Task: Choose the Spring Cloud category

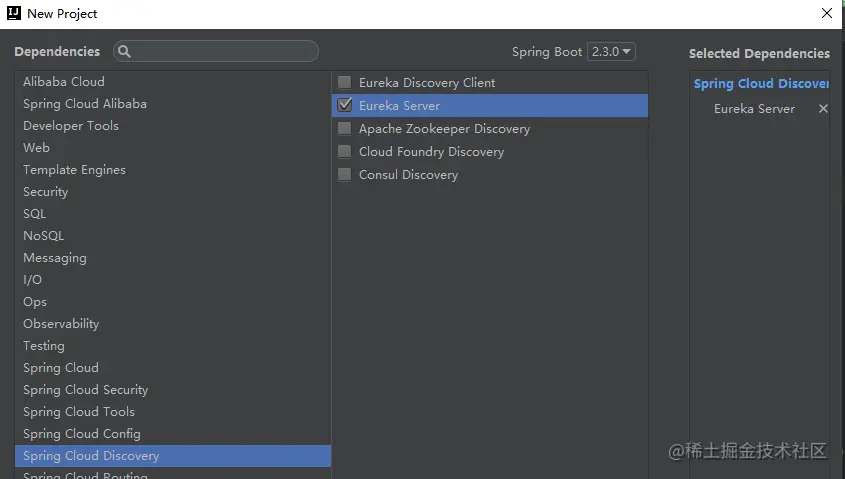Action: coord(172,367)
